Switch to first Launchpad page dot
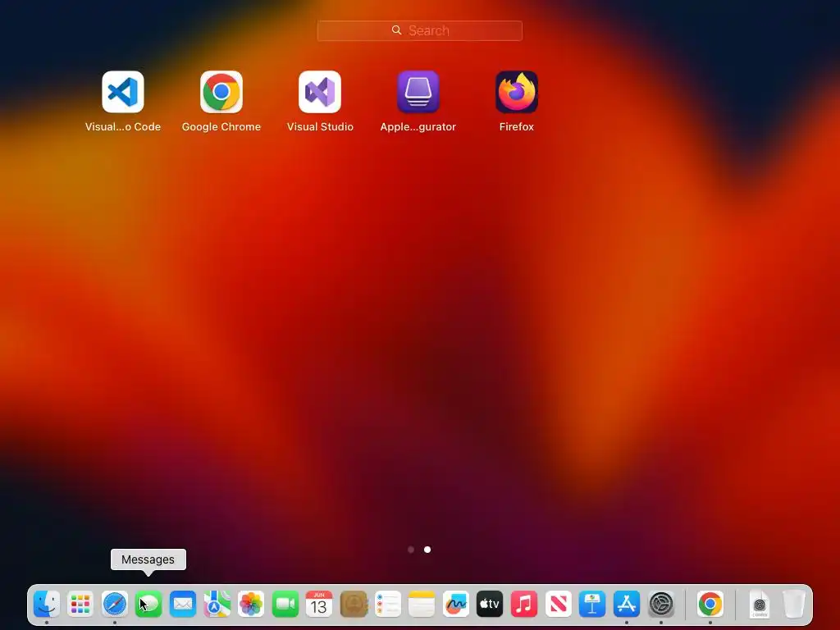 [411, 550]
